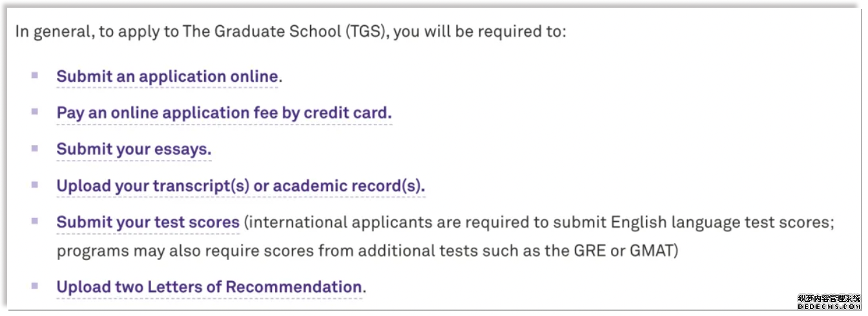Click the bullet beside Pay an online application fee
The width and height of the screenshot is (868, 316).
coord(35,112)
